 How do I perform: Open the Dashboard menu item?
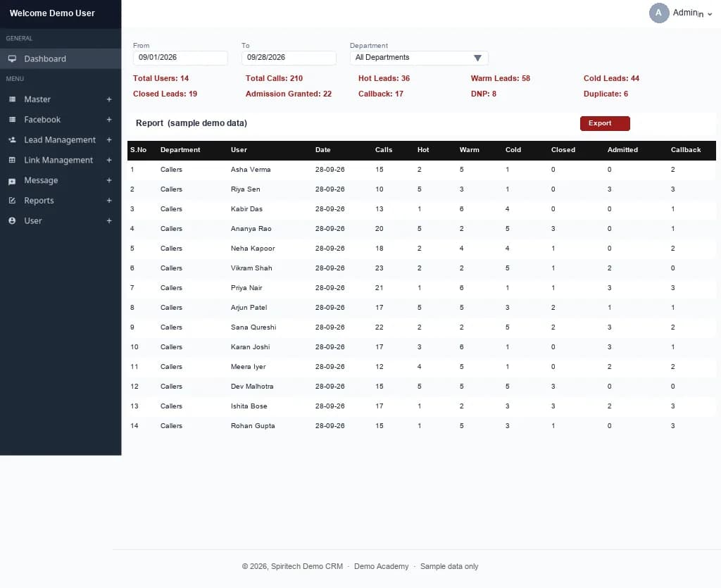tap(61, 59)
